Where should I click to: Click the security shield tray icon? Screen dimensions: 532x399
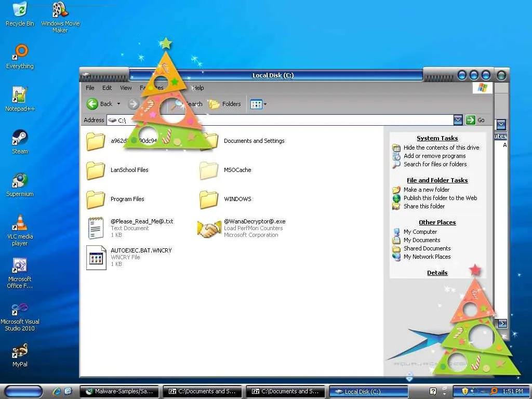[x=465, y=391]
